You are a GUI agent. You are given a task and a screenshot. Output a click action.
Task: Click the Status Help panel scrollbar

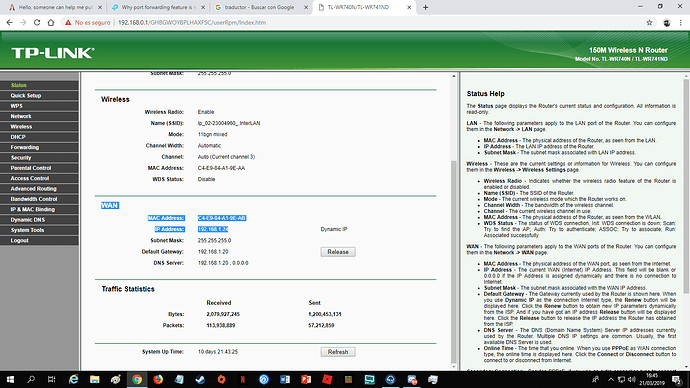(686, 187)
